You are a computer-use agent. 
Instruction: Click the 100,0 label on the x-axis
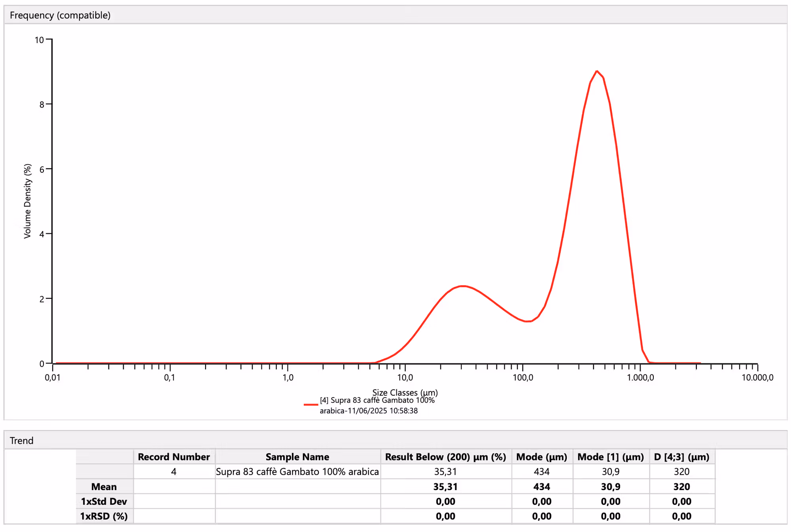pos(522,377)
